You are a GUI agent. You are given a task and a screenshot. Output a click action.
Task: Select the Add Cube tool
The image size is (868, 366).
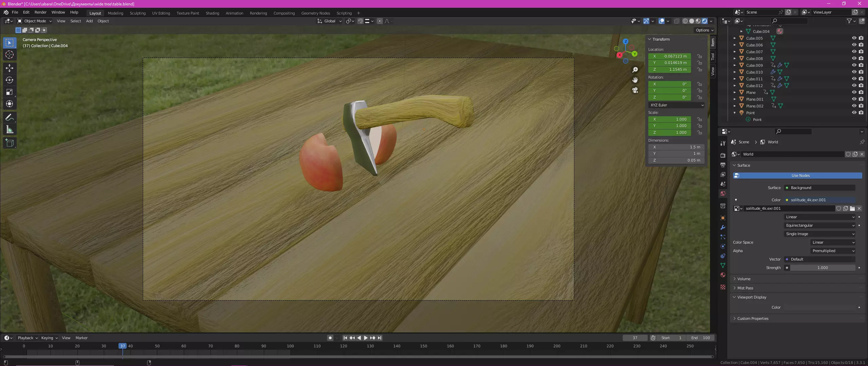[9, 143]
